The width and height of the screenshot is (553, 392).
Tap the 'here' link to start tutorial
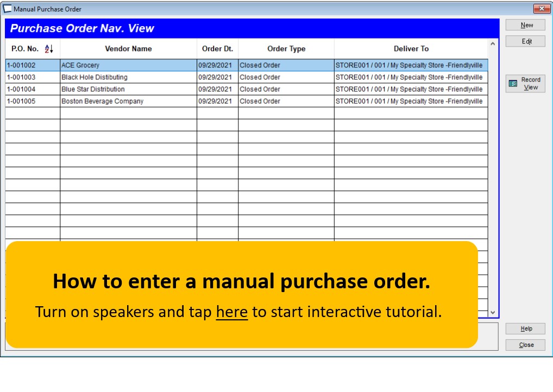point(232,312)
